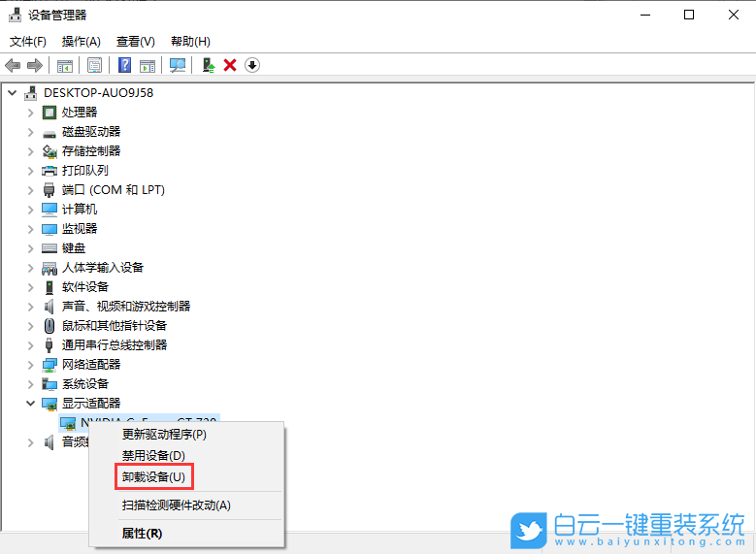
Task: Open the Properties sheet toolbar icon
Action: [94, 65]
